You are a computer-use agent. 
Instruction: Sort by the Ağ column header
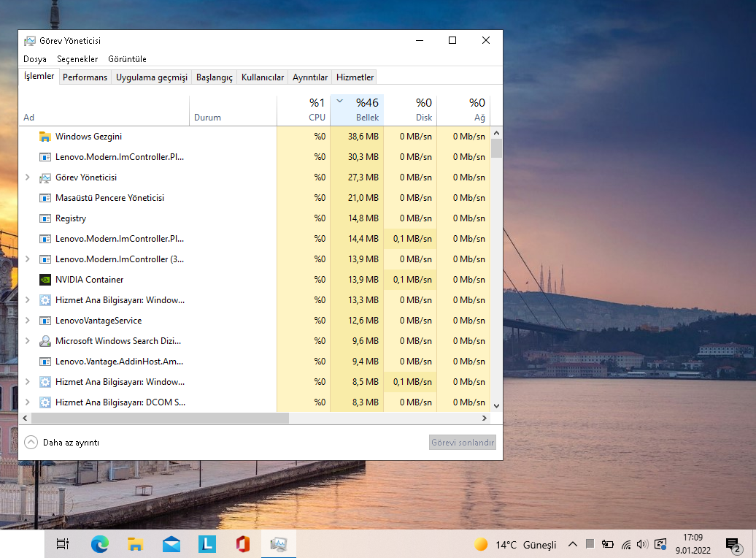click(x=463, y=110)
